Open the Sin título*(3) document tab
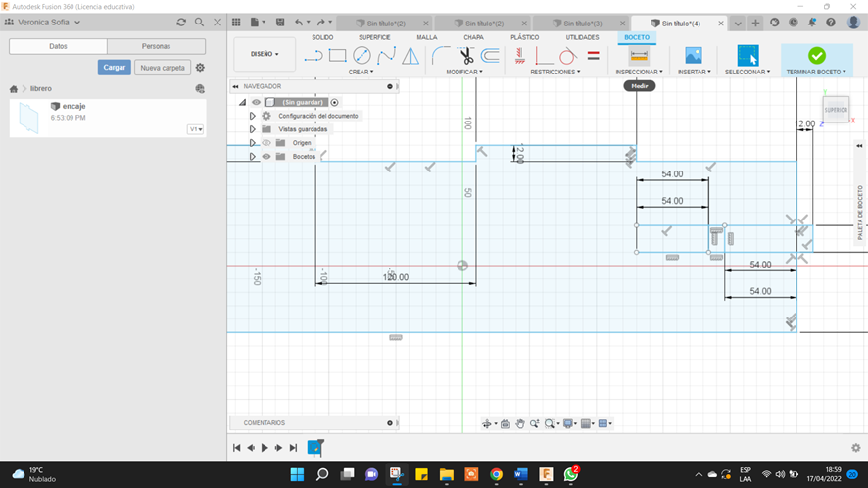The height and width of the screenshot is (488, 868). [582, 24]
